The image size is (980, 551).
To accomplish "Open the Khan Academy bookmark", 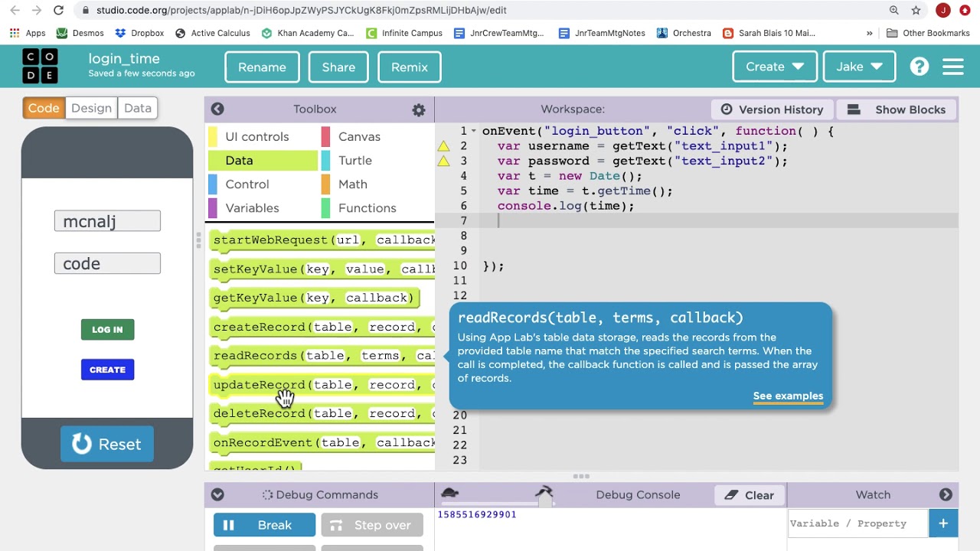I will [307, 34].
